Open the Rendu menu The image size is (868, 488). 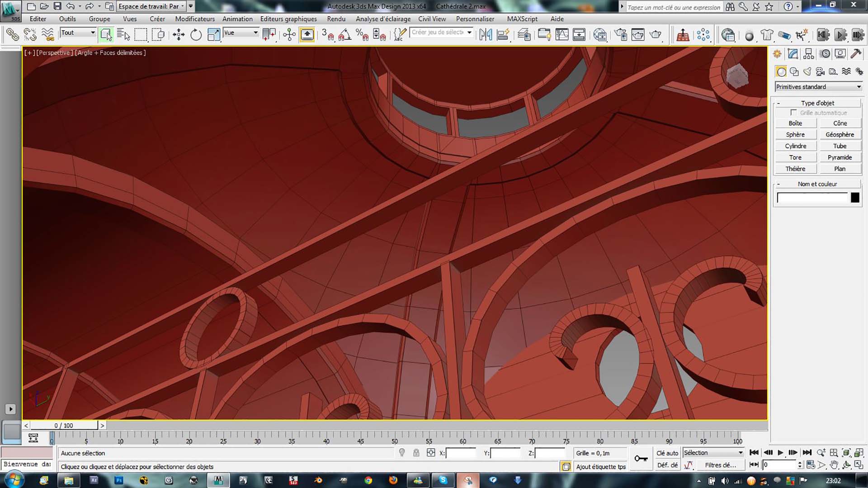pos(336,19)
